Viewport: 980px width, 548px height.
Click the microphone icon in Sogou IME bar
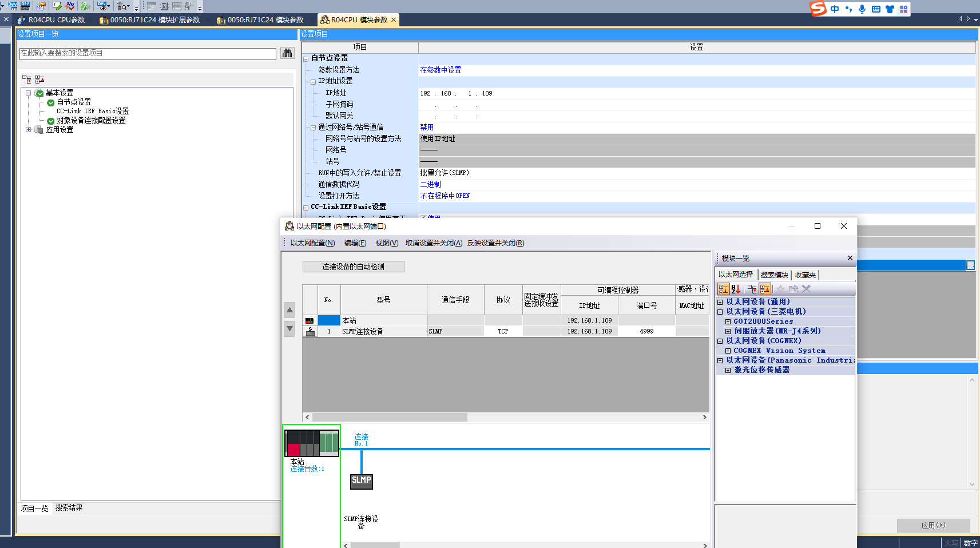pyautogui.click(x=862, y=9)
